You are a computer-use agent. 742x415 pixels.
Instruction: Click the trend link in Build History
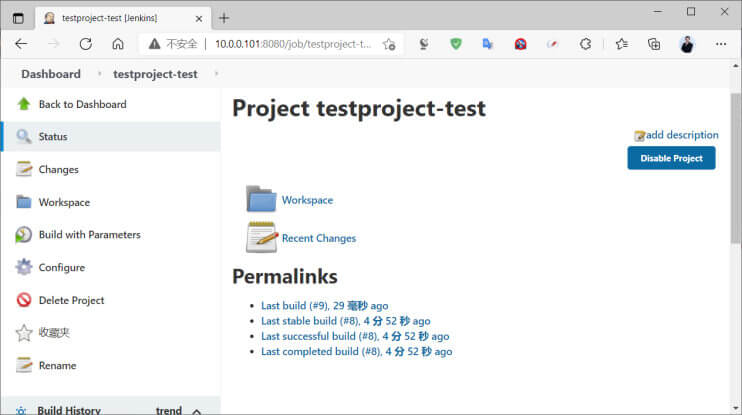pos(169,410)
